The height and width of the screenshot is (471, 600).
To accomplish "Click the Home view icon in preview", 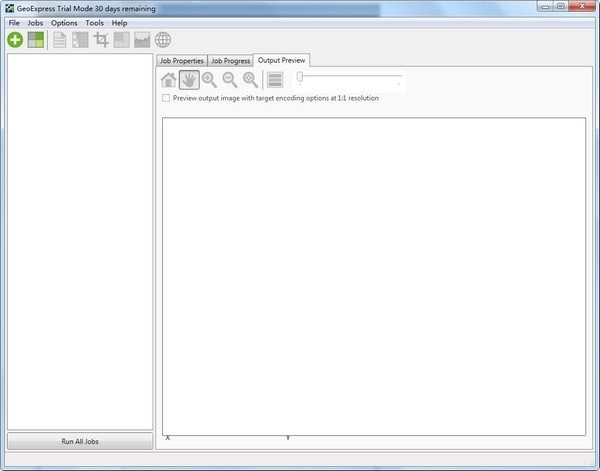I will [169, 80].
